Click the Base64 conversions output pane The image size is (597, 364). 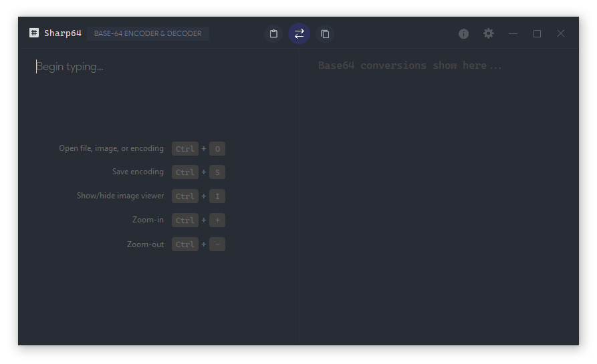(439, 196)
